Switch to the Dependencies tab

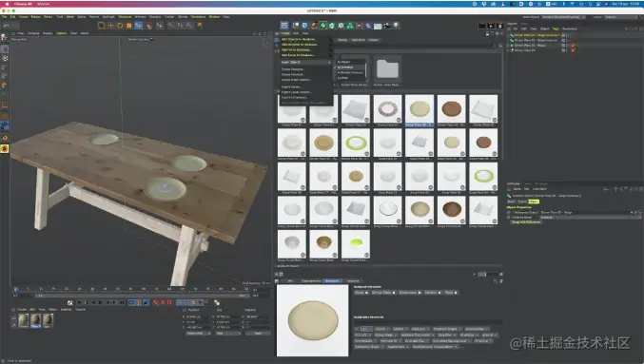click(x=311, y=280)
